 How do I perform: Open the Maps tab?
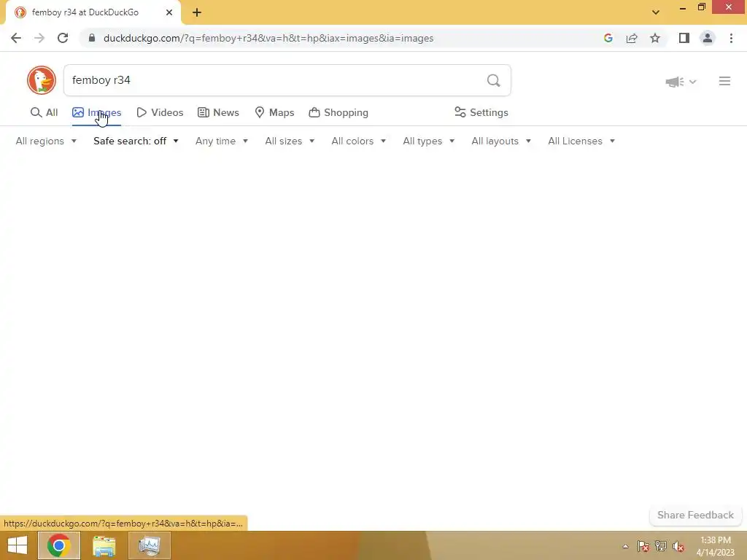pyautogui.click(x=274, y=113)
